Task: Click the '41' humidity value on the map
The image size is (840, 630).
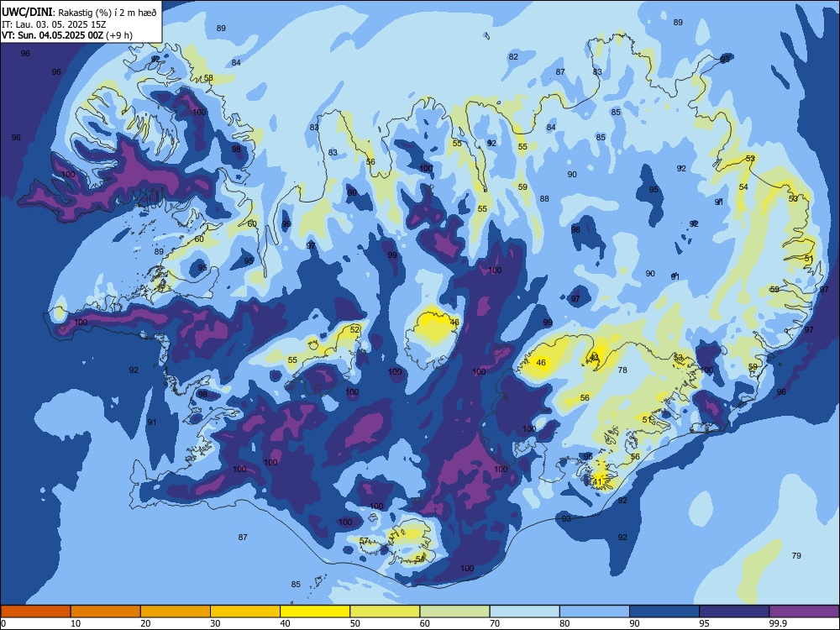Action: click(x=597, y=481)
